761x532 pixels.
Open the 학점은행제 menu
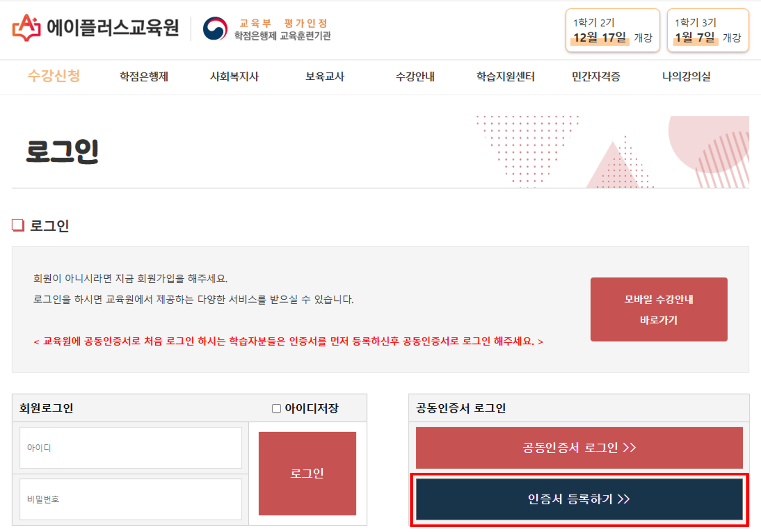pos(143,77)
